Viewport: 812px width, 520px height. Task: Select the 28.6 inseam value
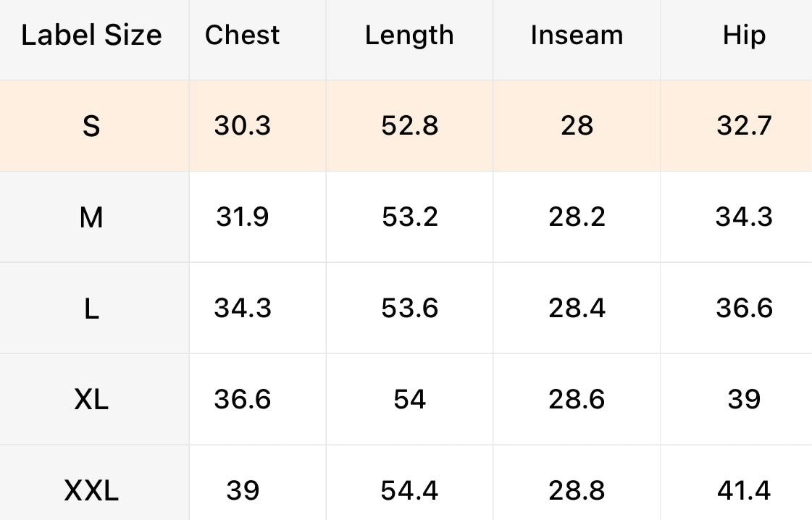point(577,399)
